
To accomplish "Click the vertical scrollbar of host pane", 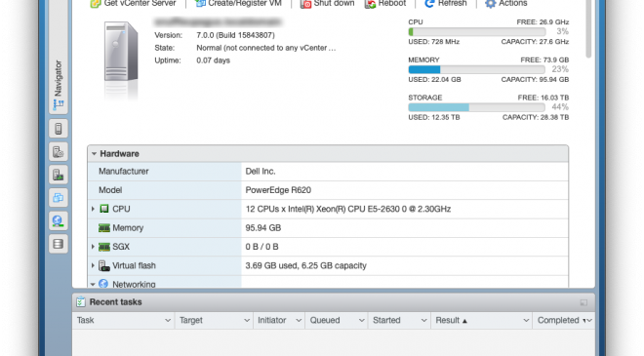I will tap(588, 28).
